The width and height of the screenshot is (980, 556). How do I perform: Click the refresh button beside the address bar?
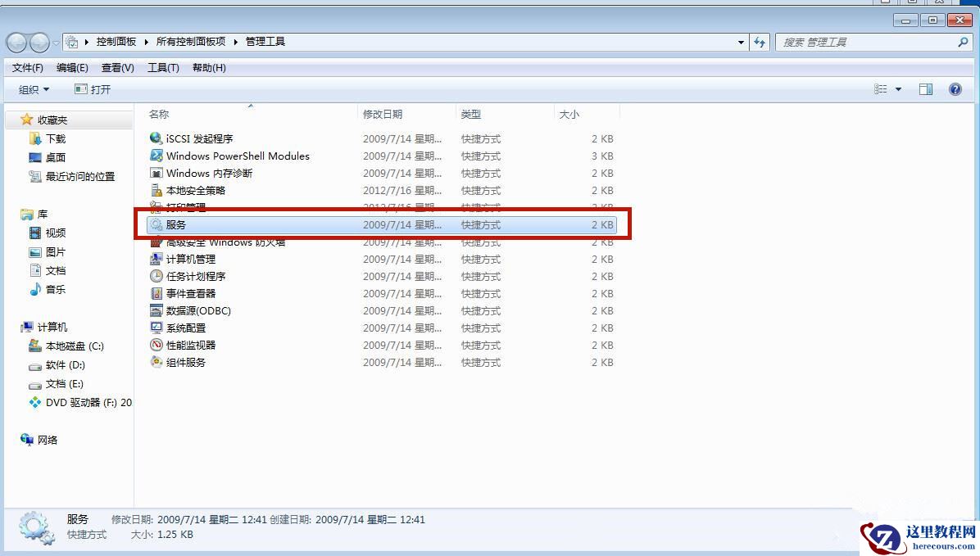tap(760, 42)
